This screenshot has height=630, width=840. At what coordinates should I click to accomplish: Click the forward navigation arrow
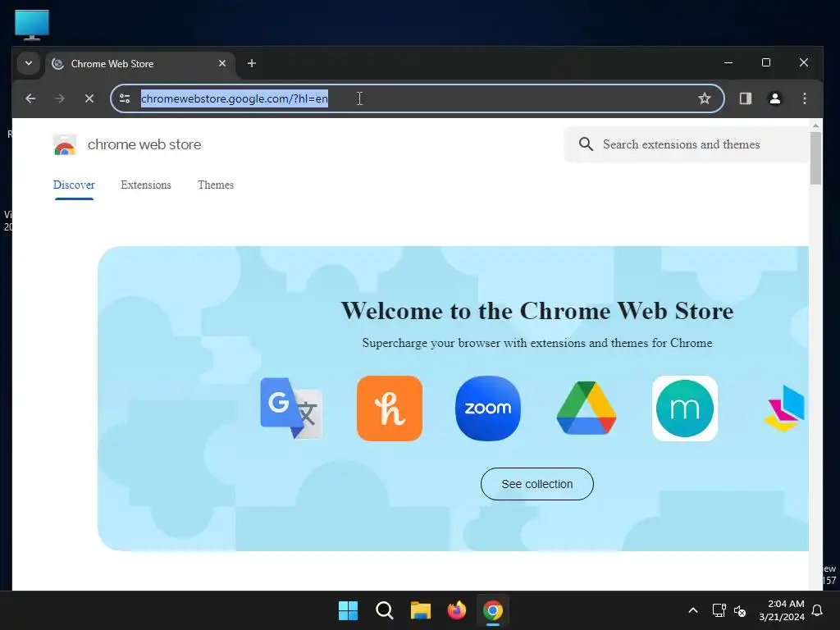pos(60,98)
